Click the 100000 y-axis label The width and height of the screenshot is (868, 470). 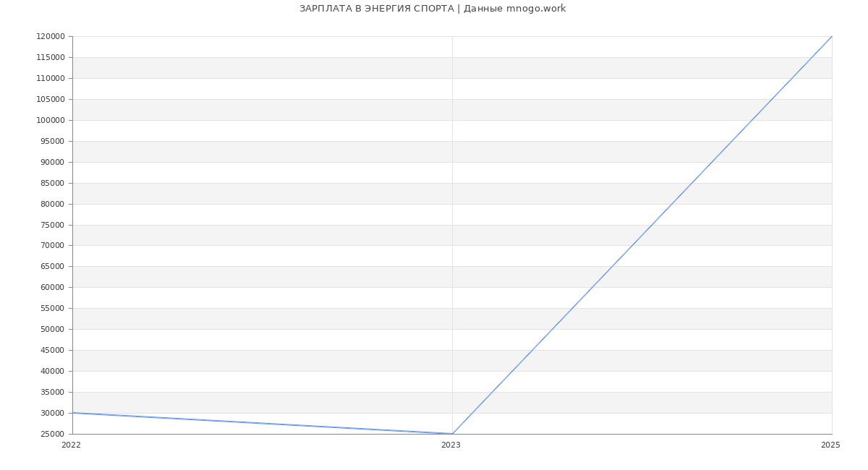coord(51,121)
